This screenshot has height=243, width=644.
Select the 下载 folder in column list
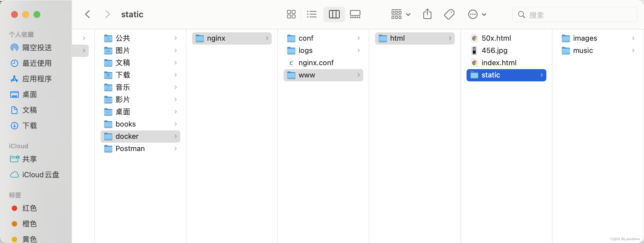140,75
